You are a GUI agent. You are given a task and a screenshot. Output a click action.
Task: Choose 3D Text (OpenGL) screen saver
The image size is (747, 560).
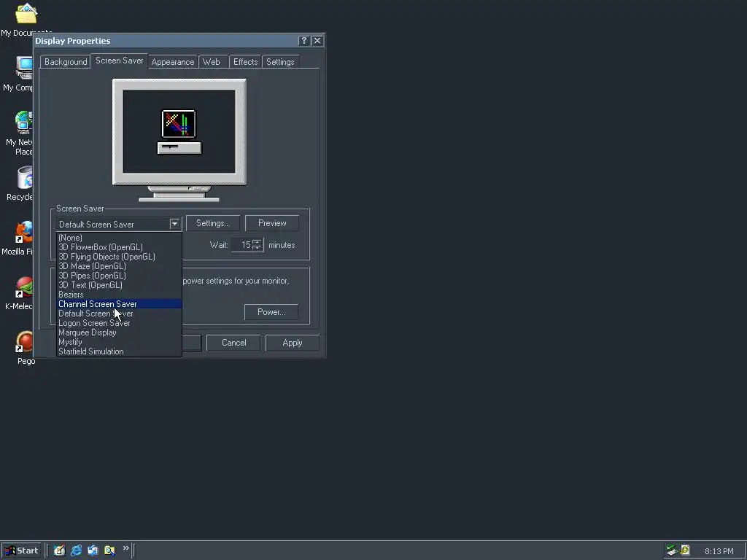(x=119, y=285)
